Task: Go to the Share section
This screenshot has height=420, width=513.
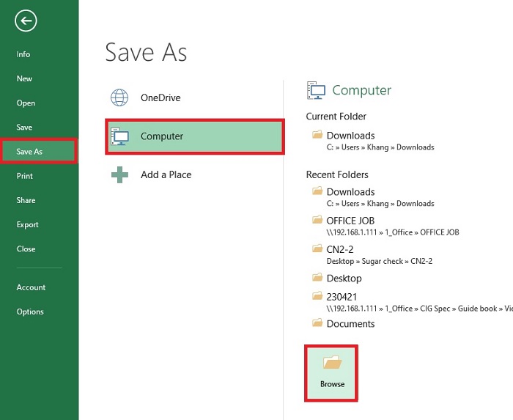Action: [26, 200]
